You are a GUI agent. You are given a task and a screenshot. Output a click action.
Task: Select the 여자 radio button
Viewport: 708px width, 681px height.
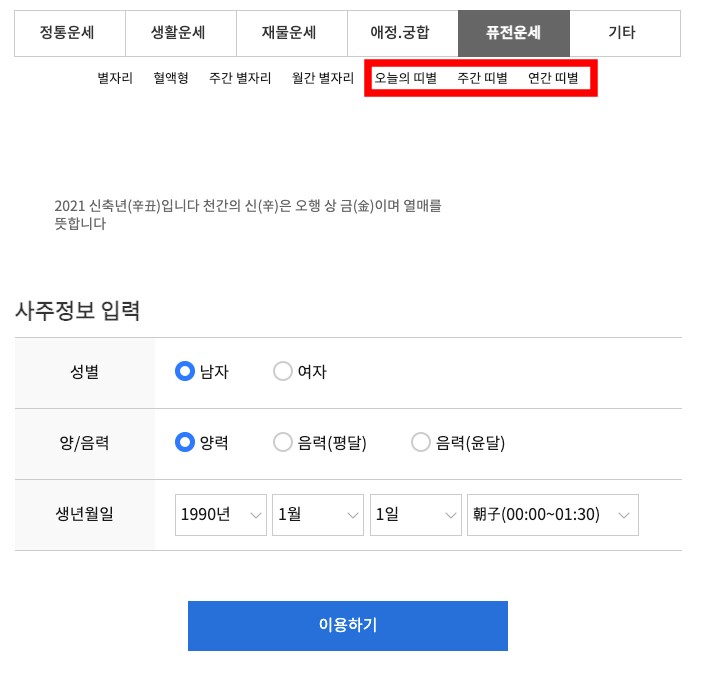click(x=282, y=371)
